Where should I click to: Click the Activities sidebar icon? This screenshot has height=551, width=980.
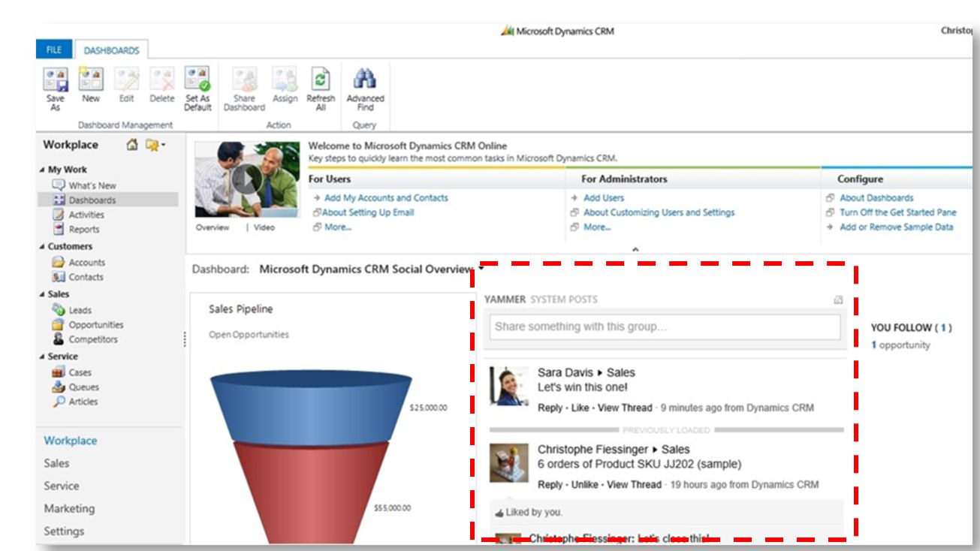click(59, 215)
